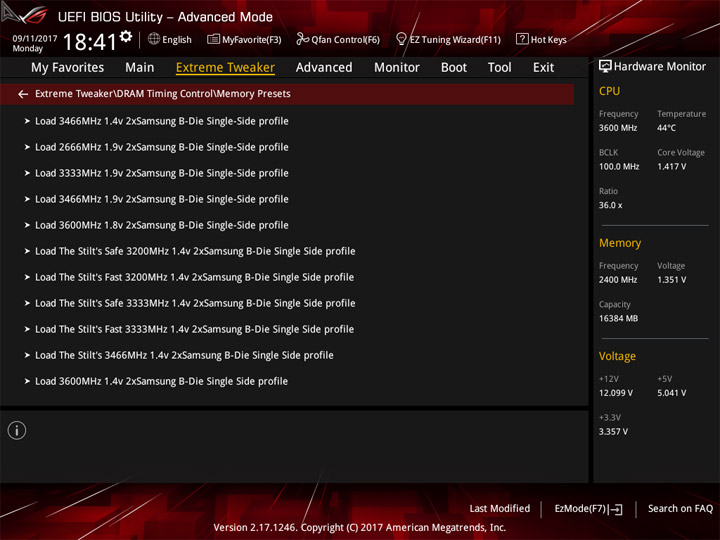Load The Stilt's 3466MHz 1.4v profile
Image resolution: width=720 pixels, height=540 pixels.
coord(184,355)
